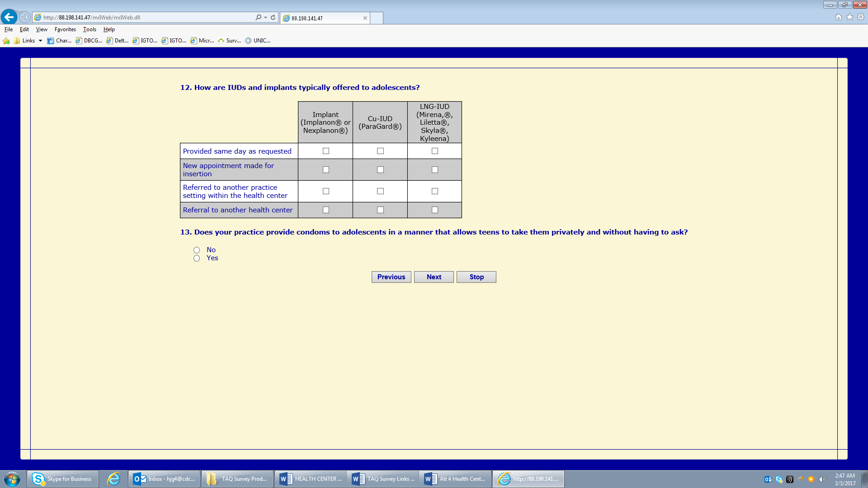Click the address bar search magnifier icon
This screenshot has width=868, height=488.
coord(258,17)
